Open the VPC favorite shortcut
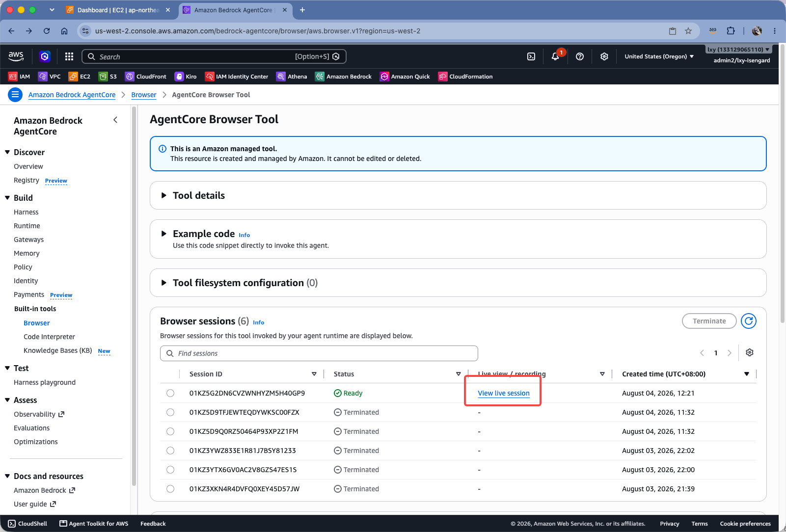Viewport: 786px width, 532px height. 50,77
